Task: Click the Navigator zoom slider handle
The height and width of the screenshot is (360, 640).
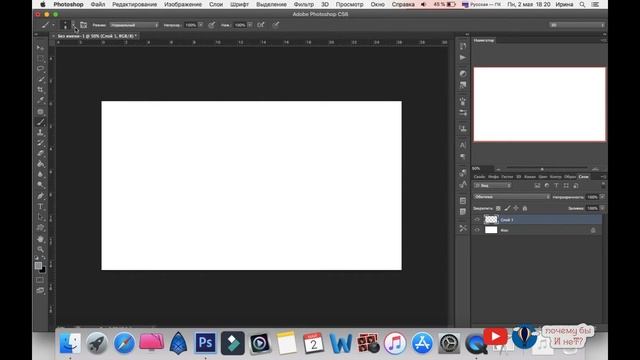Action: [542, 169]
